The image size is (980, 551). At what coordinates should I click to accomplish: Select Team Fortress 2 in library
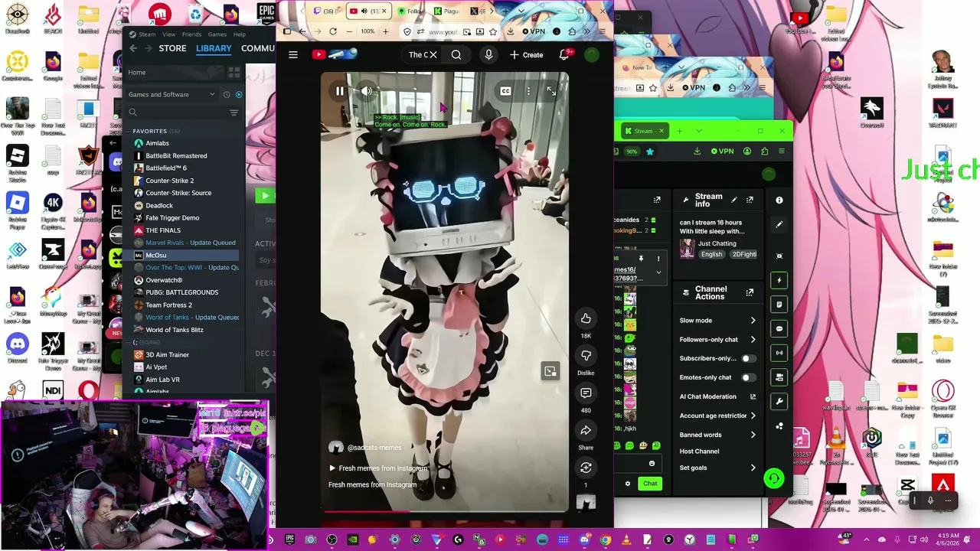point(168,305)
